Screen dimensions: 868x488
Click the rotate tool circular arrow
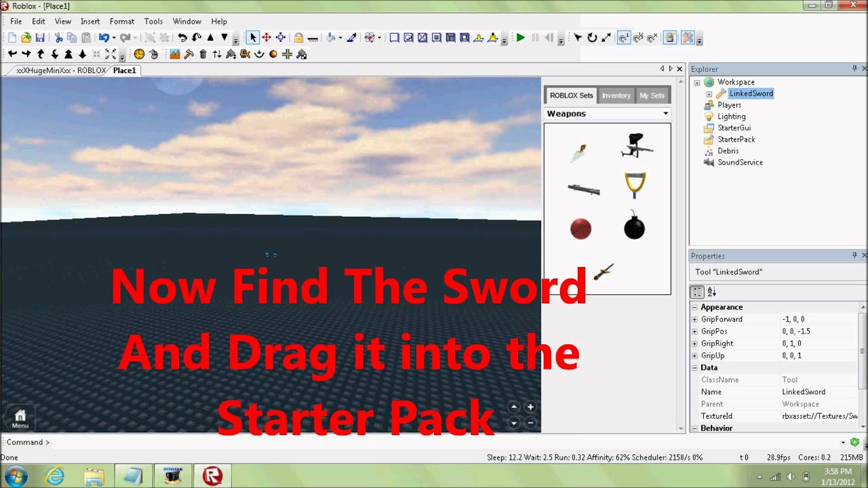coord(592,38)
